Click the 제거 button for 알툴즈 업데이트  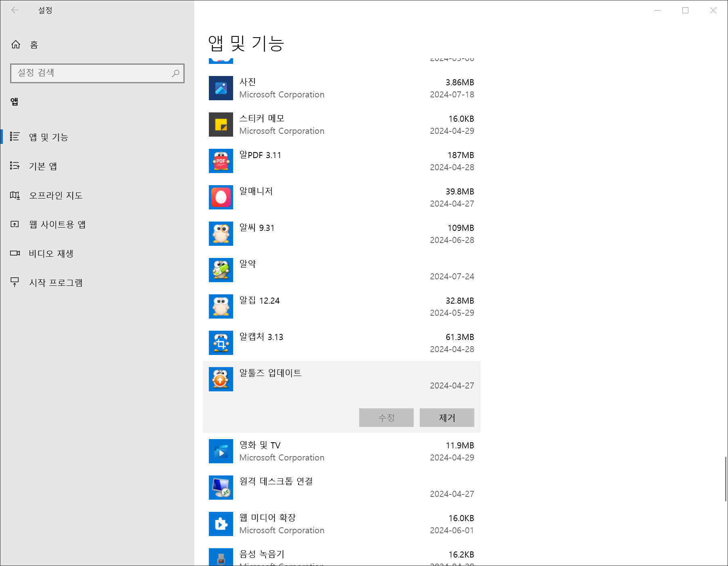[x=447, y=418]
